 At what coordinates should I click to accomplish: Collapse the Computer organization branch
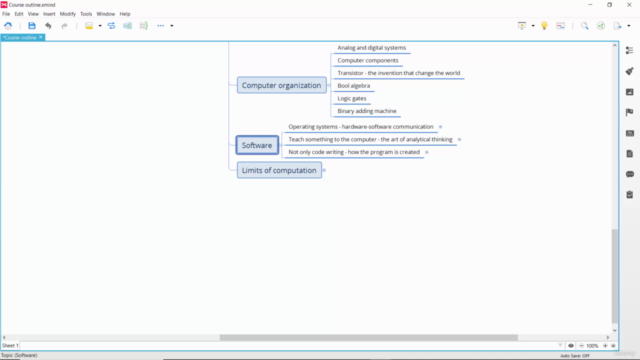pos(329,85)
